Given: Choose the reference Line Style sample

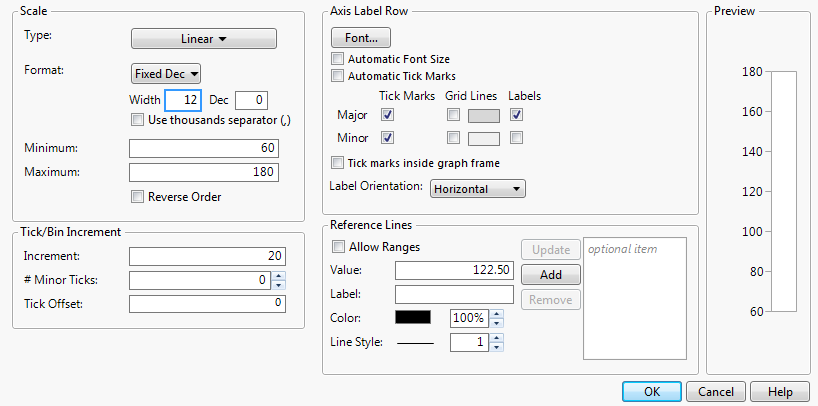Looking at the screenshot, I should [x=415, y=342].
